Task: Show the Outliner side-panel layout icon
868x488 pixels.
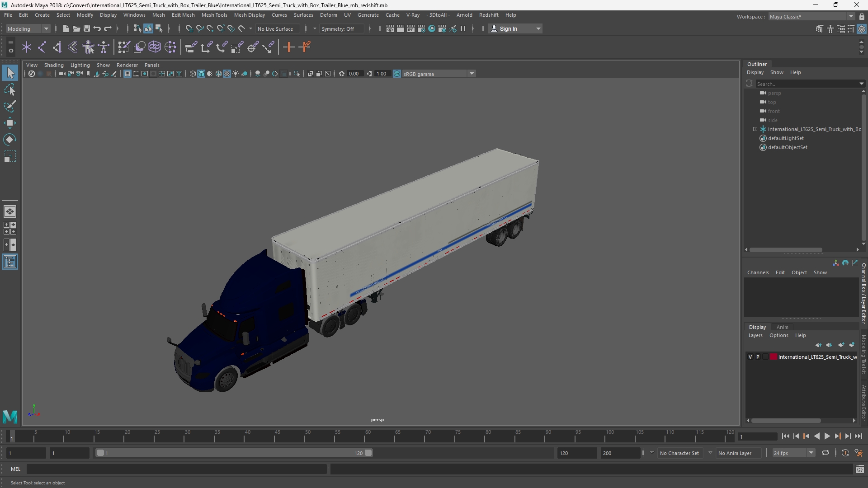Action: click(x=10, y=262)
